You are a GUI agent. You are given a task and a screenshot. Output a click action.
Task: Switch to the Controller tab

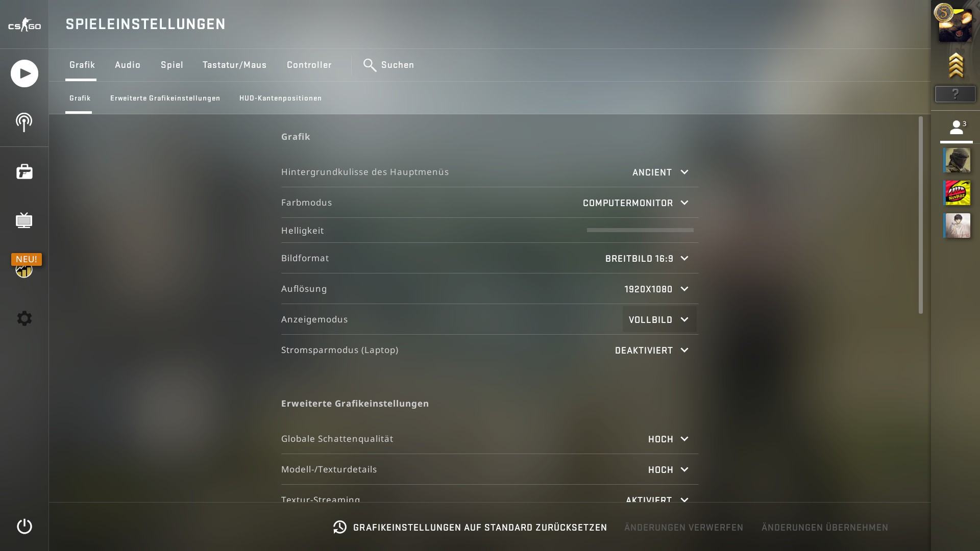click(309, 65)
